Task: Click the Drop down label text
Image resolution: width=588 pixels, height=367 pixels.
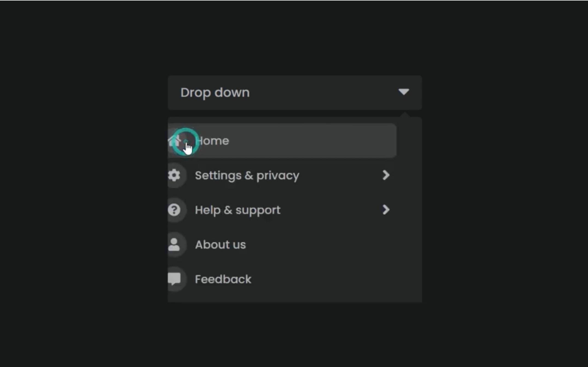Action: [215, 93]
